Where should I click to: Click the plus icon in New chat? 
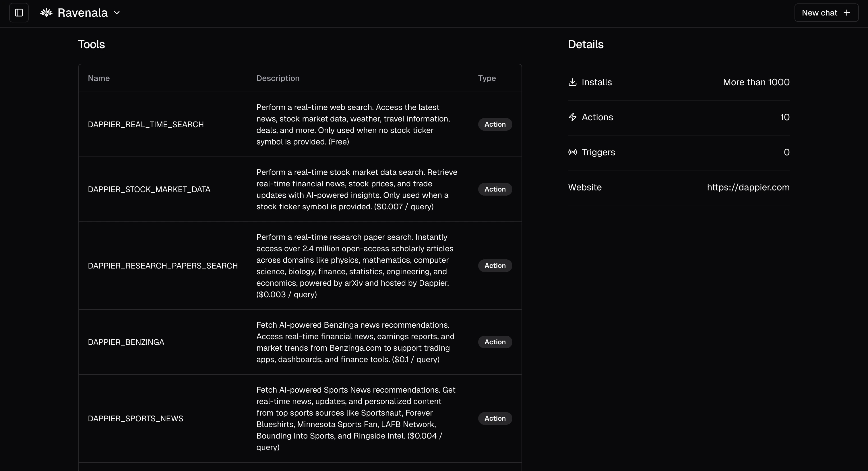pos(846,13)
